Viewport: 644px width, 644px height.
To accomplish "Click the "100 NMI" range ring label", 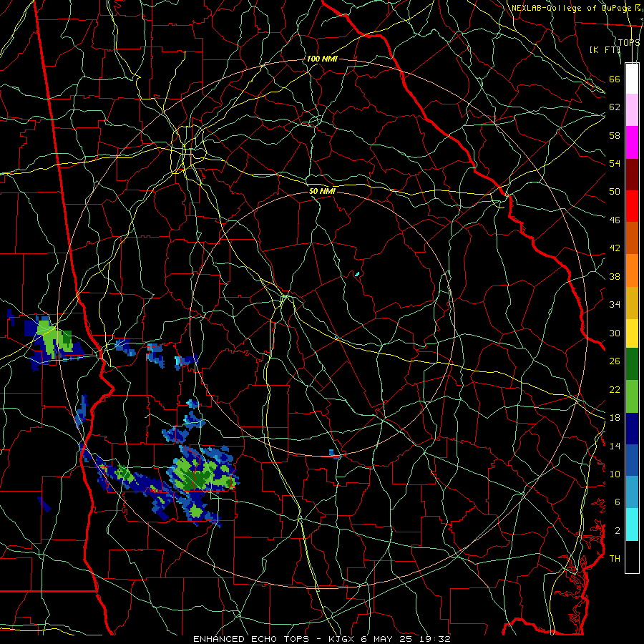I will tap(322, 59).
